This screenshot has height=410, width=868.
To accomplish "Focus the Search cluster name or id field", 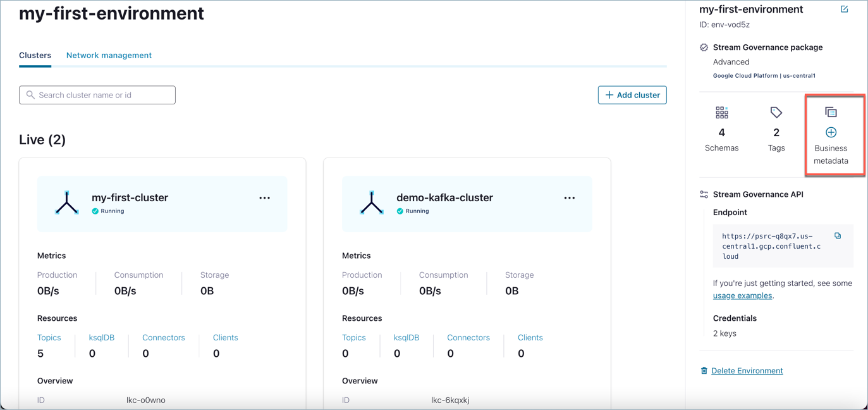I will pos(97,95).
